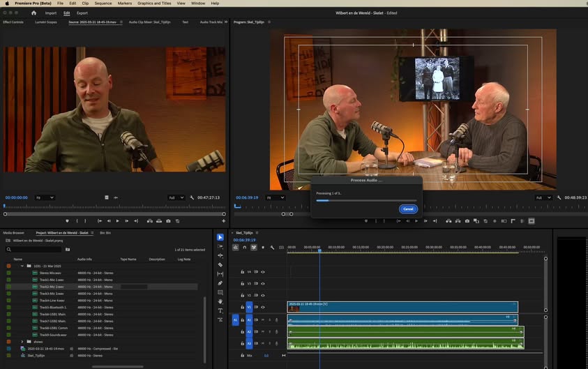Screen dimensions: 588x369
Task: Open the Sequence menu
Action: click(103, 3)
